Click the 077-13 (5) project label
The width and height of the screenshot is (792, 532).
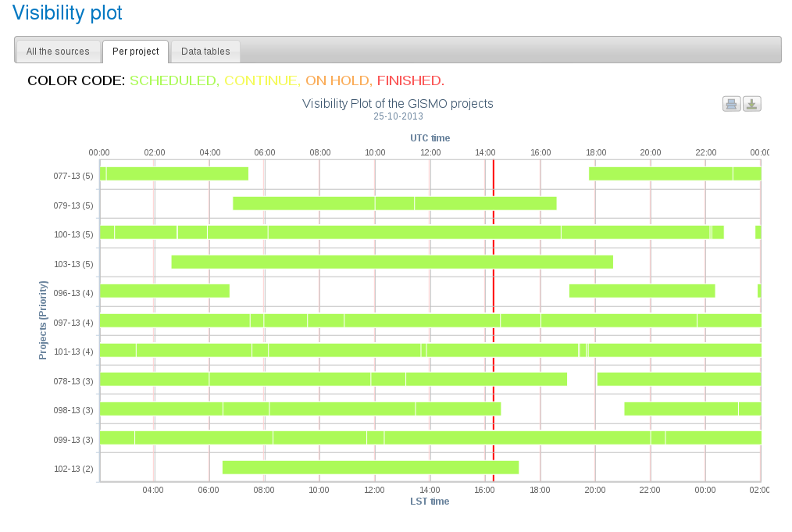pos(73,176)
